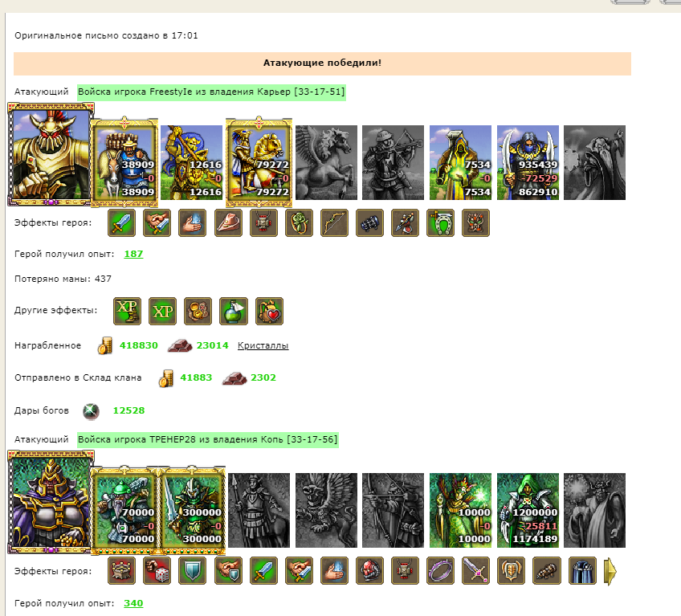Screen dimensions: 681x616
Task: Click the sword hero effect icon in Freestyle's row
Action: click(x=121, y=222)
